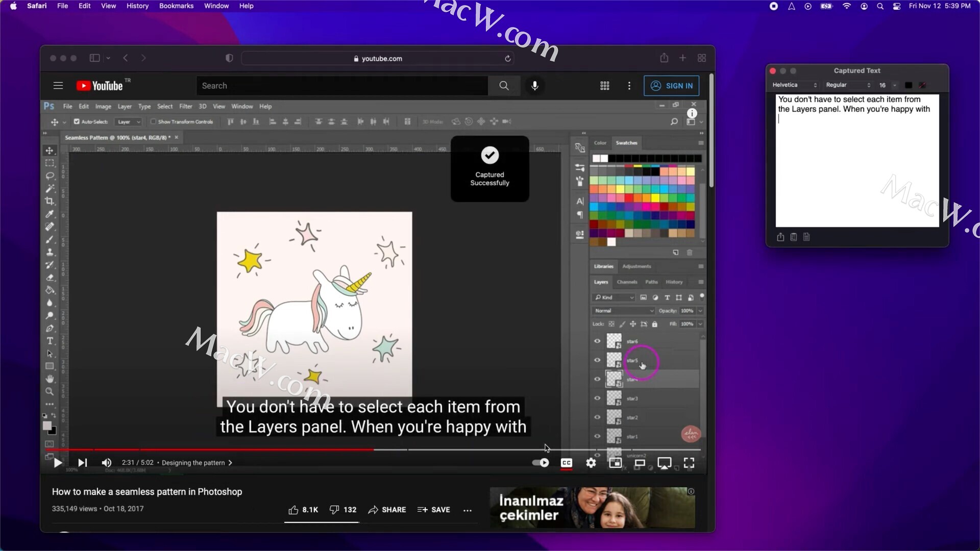Screen dimensions: 980x551
Task: Open the Apple menu
Action: 13,6
